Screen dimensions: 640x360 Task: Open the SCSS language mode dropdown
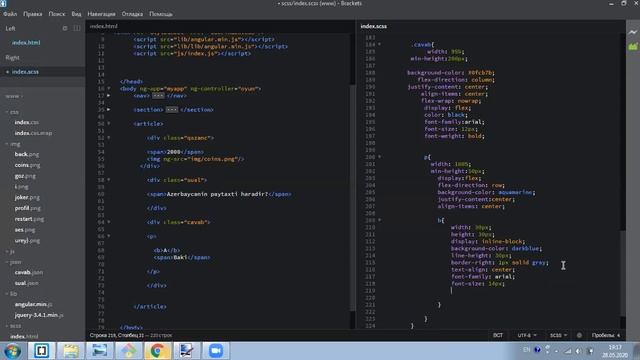coord(558,336)
